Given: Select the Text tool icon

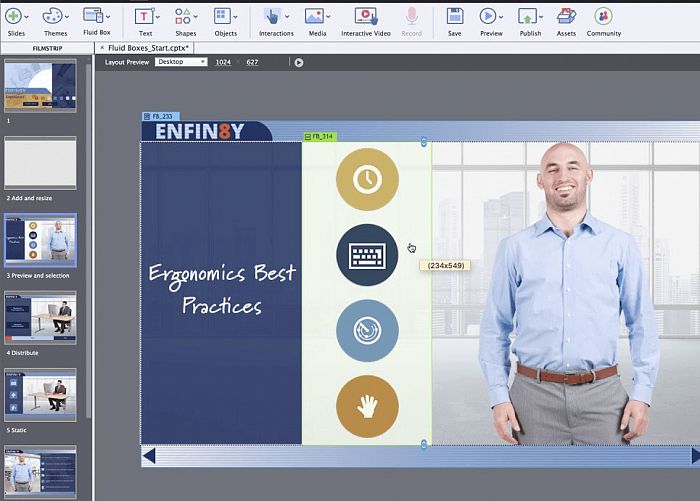Looking at the screenshot, I should [x=145, y=16].
